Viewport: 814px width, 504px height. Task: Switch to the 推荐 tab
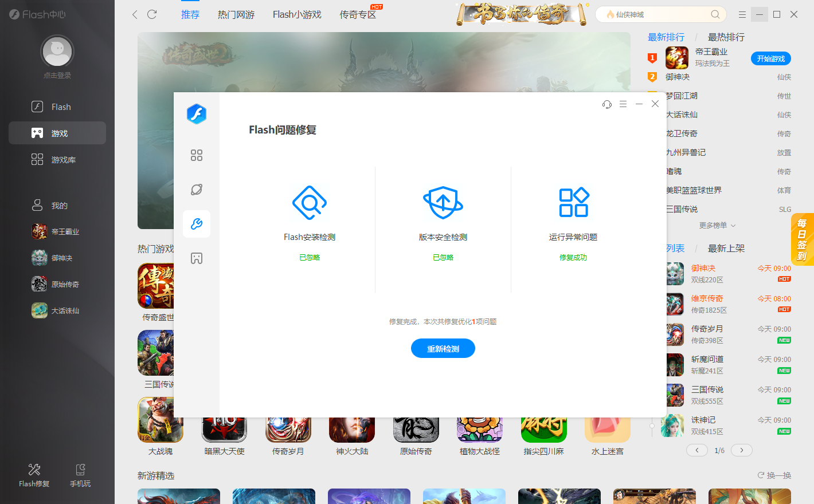tap(190, 15)
